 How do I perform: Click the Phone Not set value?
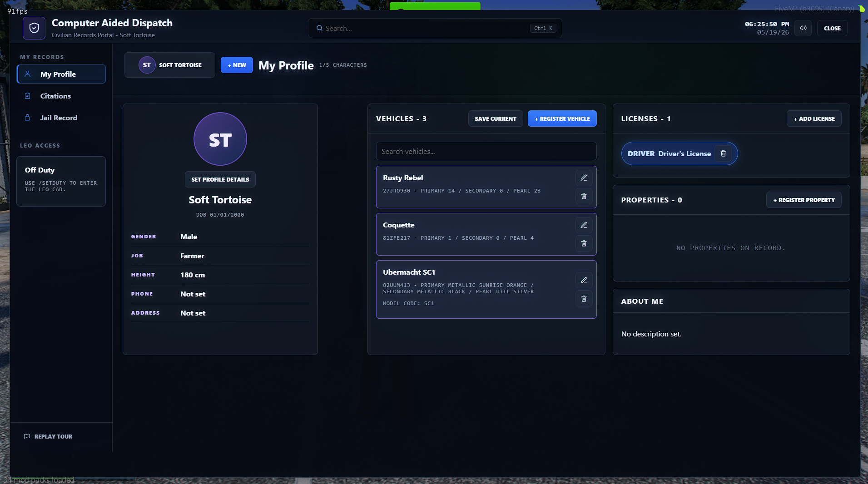click(x=193, y=294)
